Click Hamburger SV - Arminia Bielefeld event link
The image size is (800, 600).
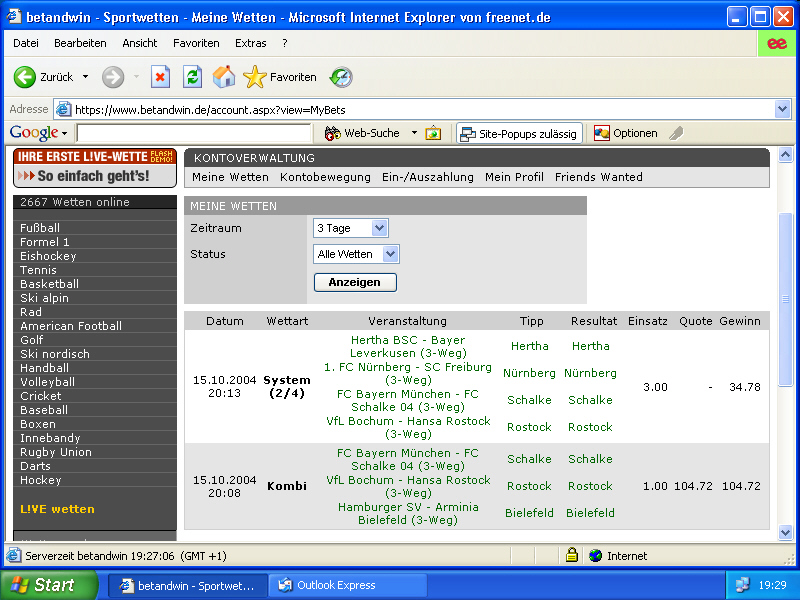click(x=408, y=513)
